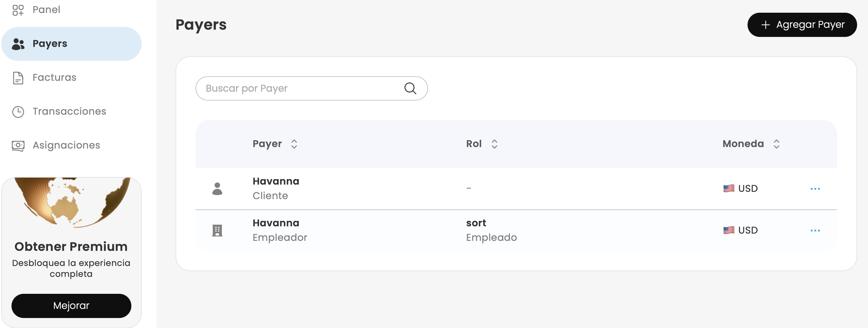Sort the table by Moneda column
This screenshot has height=328, width=868.
coord(776,144)
